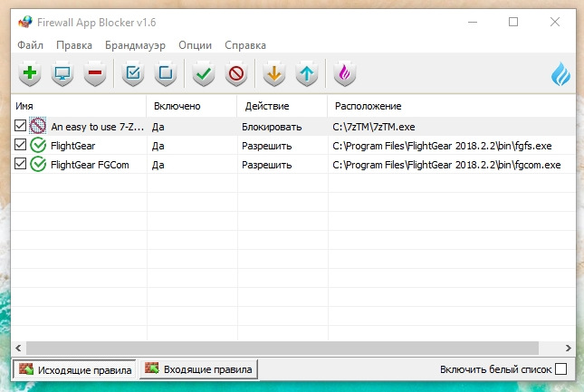584x392 pixels.
Task: Open the Файл menu
Action: click(30, 45)
